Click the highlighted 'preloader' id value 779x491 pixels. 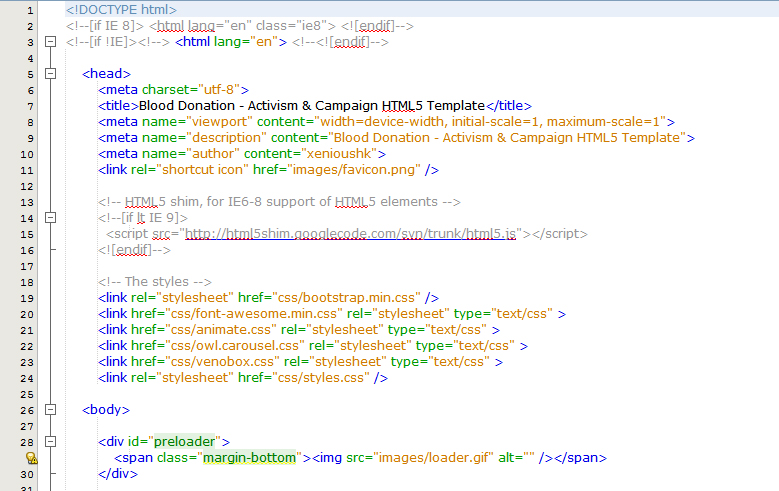(x=184, y=441)
